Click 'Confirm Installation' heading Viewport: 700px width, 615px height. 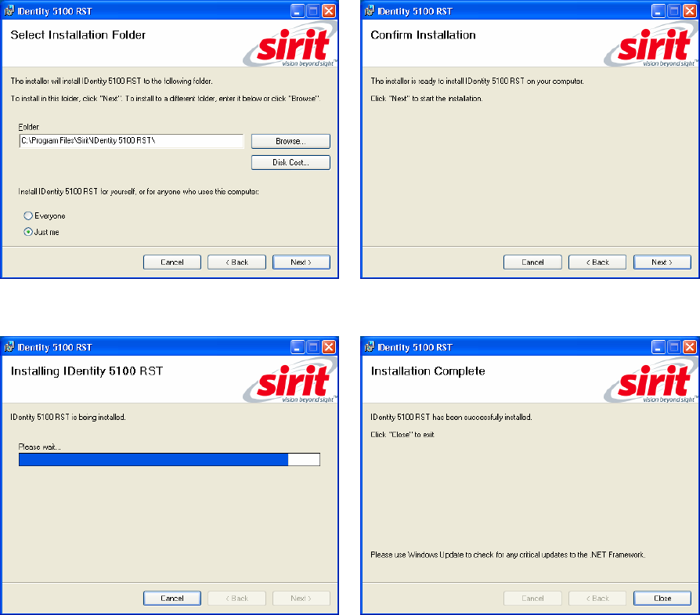[424, 34]
